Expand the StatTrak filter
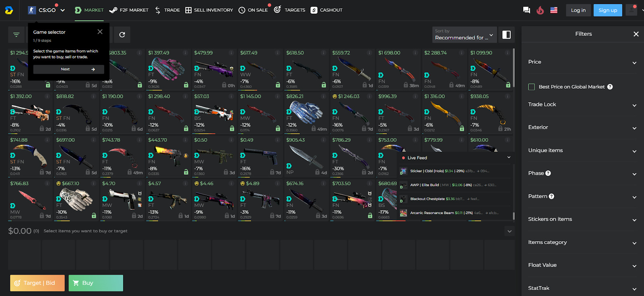The height and width of the screenshot is (296, 644). (x=582, y=288)
